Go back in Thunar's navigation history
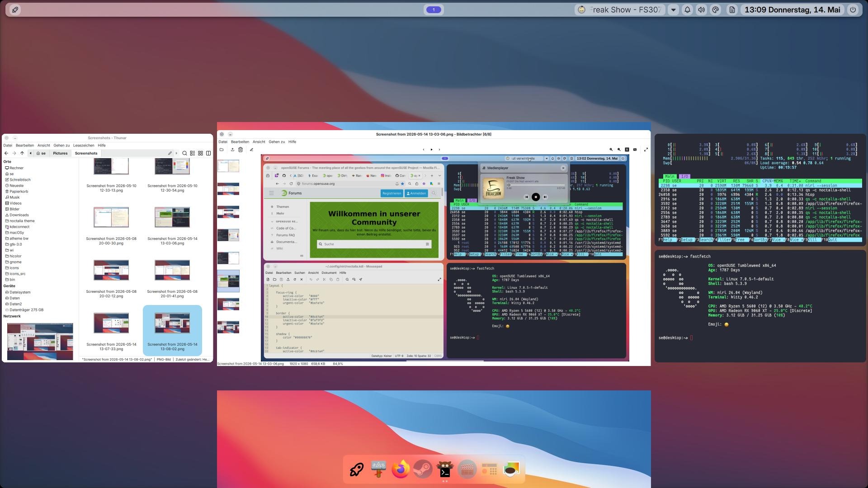Viewport: 868px width, 488px height. (6, 153)
